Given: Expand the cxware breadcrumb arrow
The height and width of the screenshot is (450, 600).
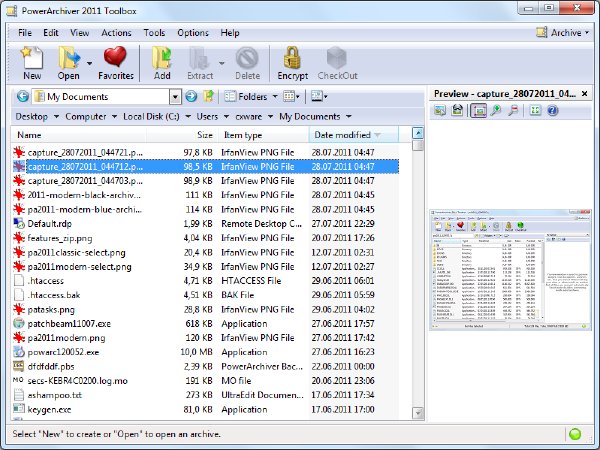Looking at the screenshot, I should point(270,116).
